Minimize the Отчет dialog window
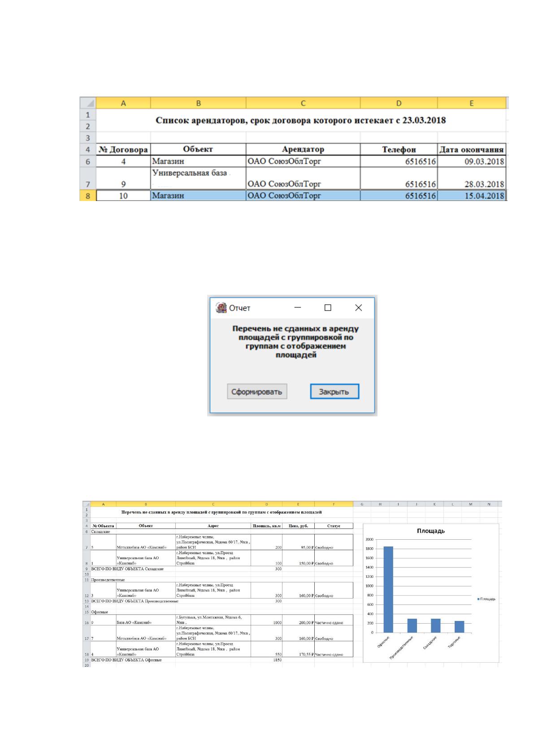The image size is (534, 756). (x=298, y=308)
